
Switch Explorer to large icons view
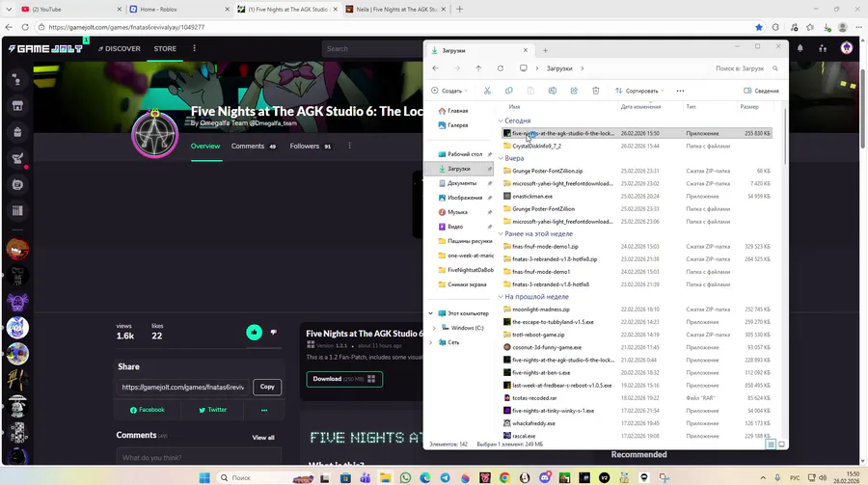(x=781, y=445)
